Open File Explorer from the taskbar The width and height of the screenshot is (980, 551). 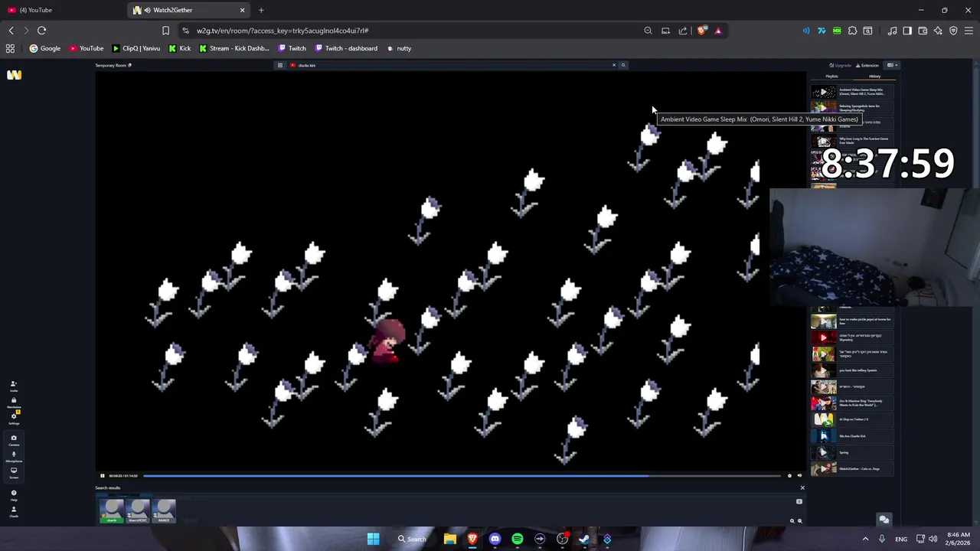click(x=450, y=539)
